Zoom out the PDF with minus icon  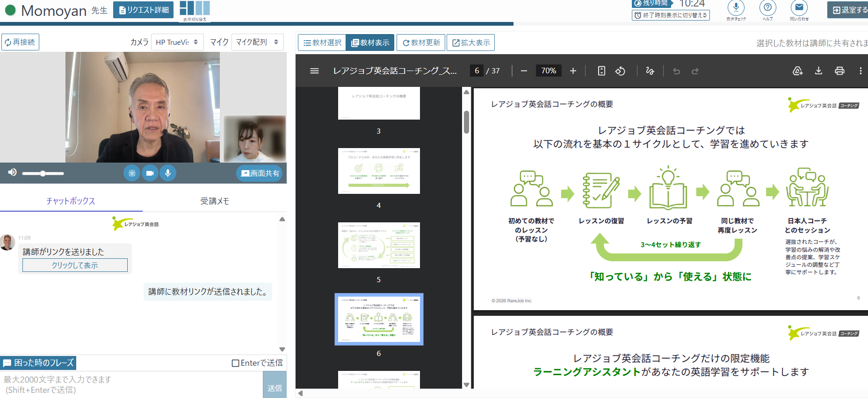[x=524, y=71]
